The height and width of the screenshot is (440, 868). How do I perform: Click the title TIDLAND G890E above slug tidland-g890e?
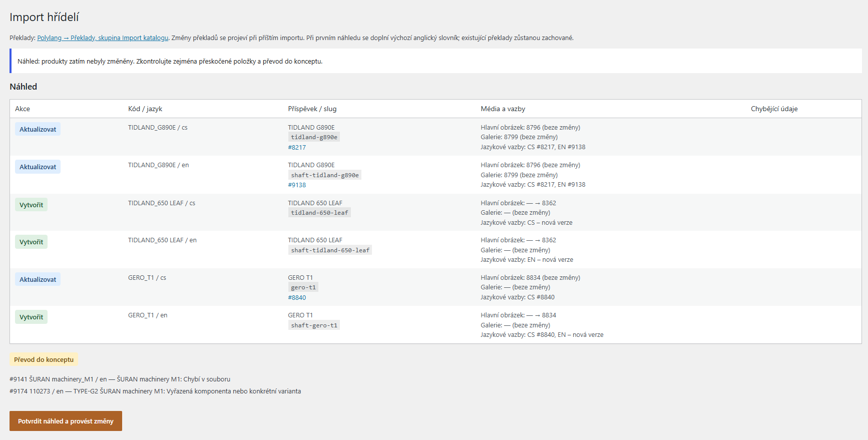pos(311,128)
